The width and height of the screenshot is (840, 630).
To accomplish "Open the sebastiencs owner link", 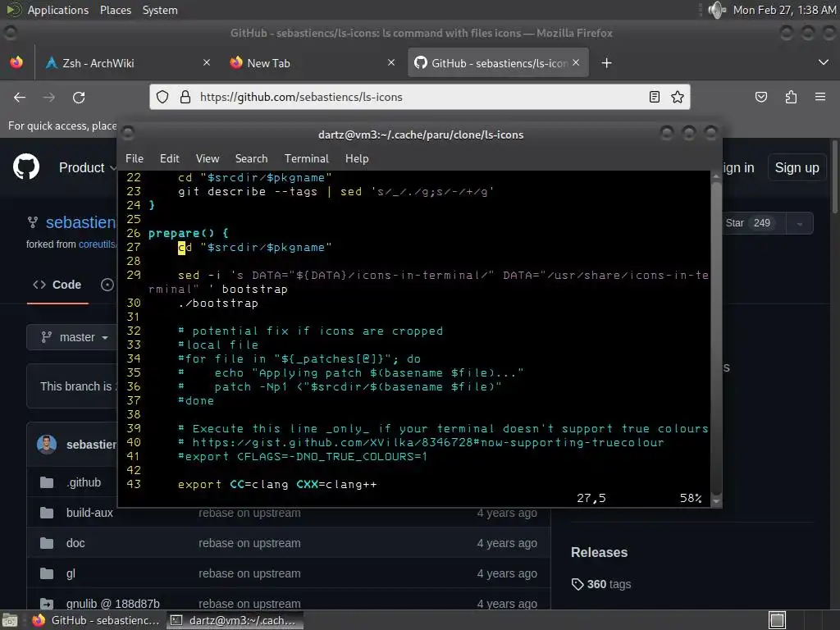I will point(81,222).
